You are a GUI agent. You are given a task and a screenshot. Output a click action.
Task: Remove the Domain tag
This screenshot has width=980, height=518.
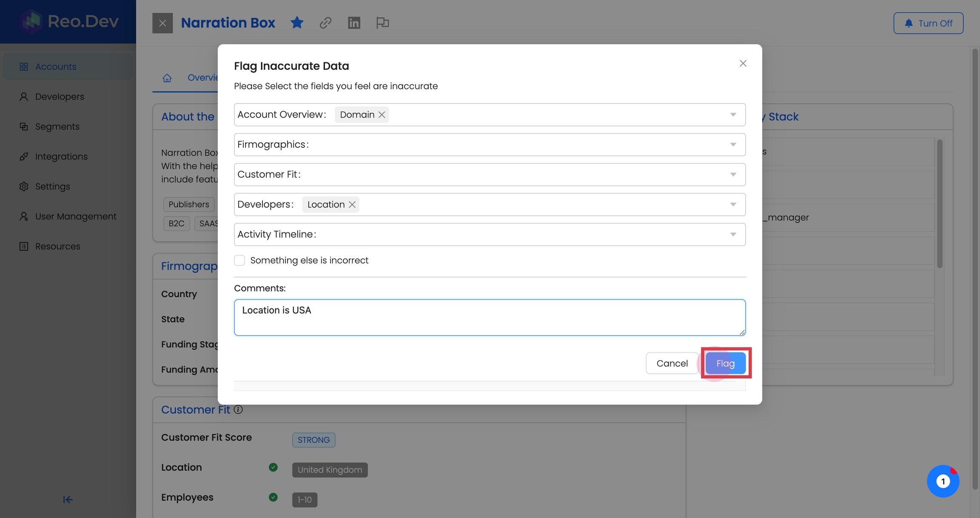tap(382, 114)
